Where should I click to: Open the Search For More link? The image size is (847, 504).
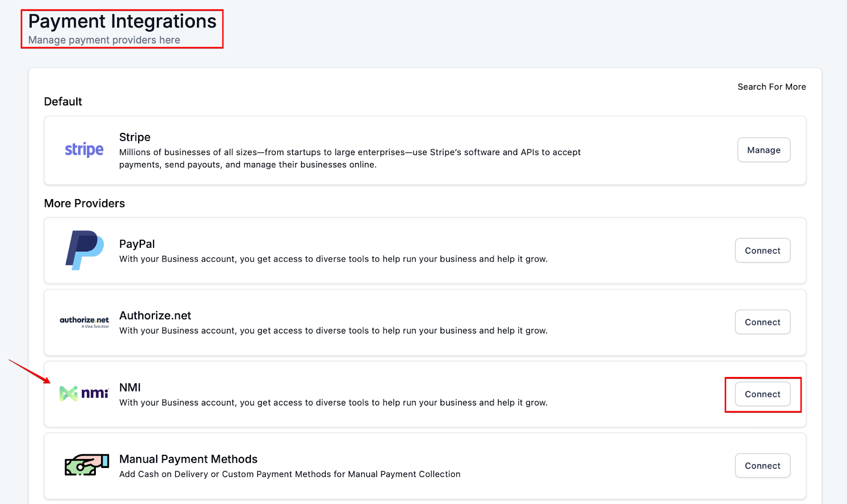[771, 87]
